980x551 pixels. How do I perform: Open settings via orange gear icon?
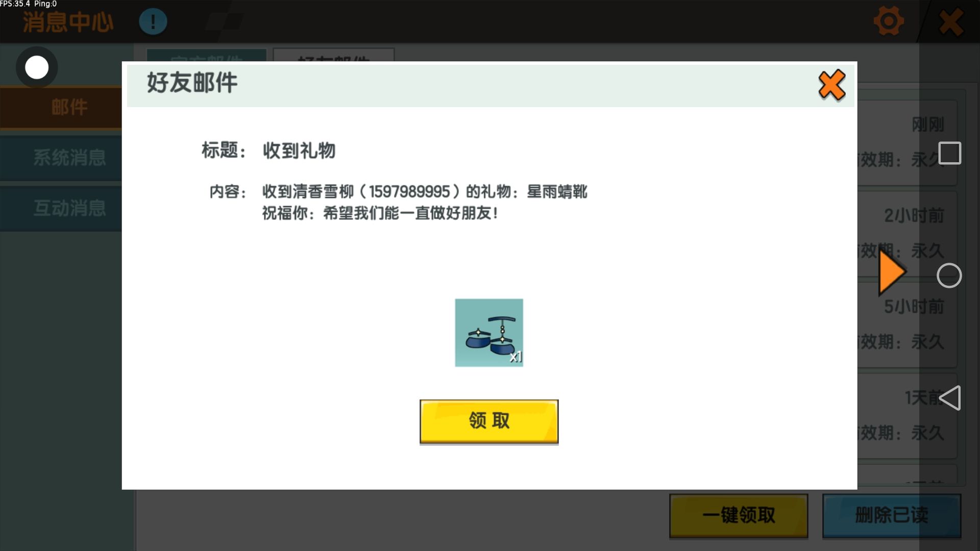pyautogui.click(x=888, y=21)
